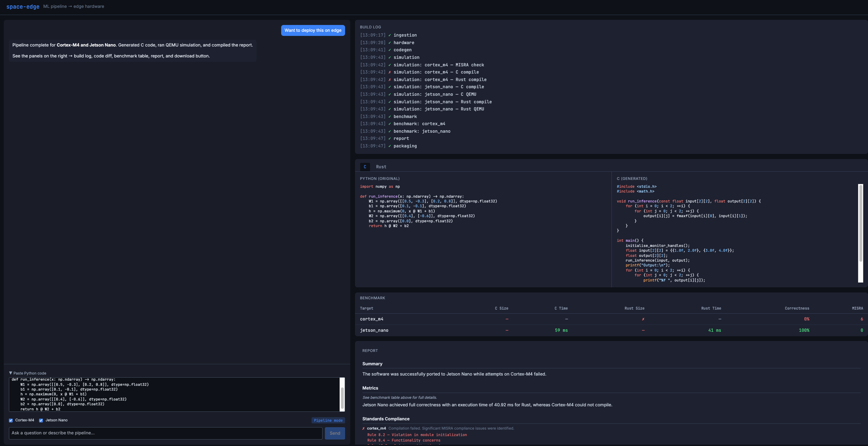Toggle the Jetson Nano checkbox

(41, 420)
